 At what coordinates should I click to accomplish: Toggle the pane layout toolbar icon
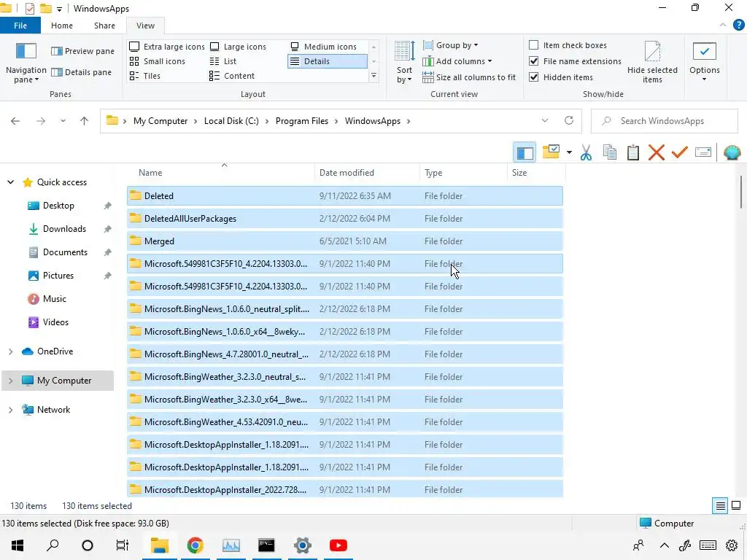525,152
